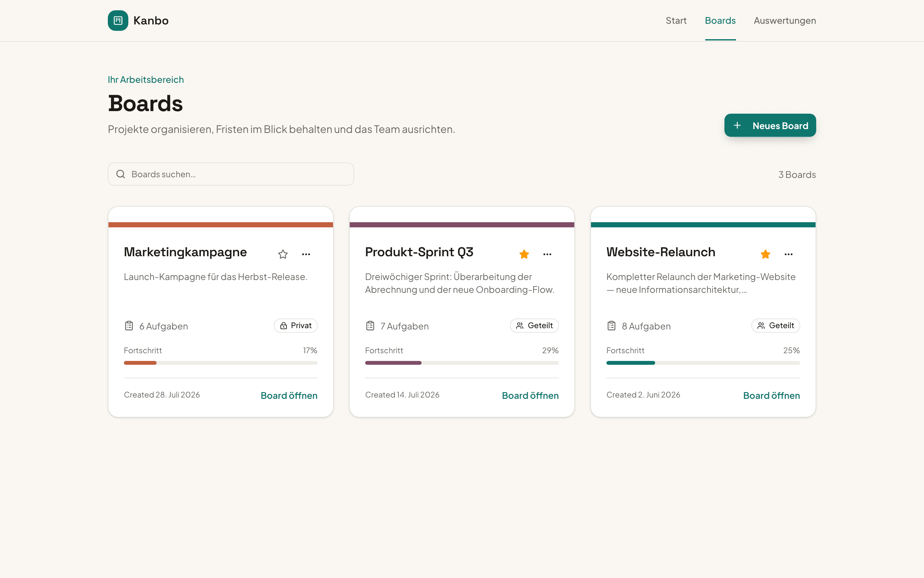Viewport: 924px width, 578px height.
Task: Click the clipboard icon beside 6 Aufgaben
Action: 129,326
